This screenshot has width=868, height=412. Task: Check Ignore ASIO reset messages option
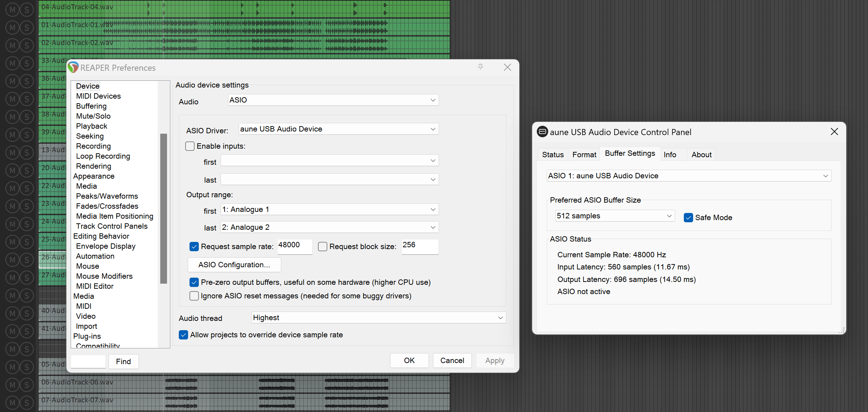click(x=194, y=296)
